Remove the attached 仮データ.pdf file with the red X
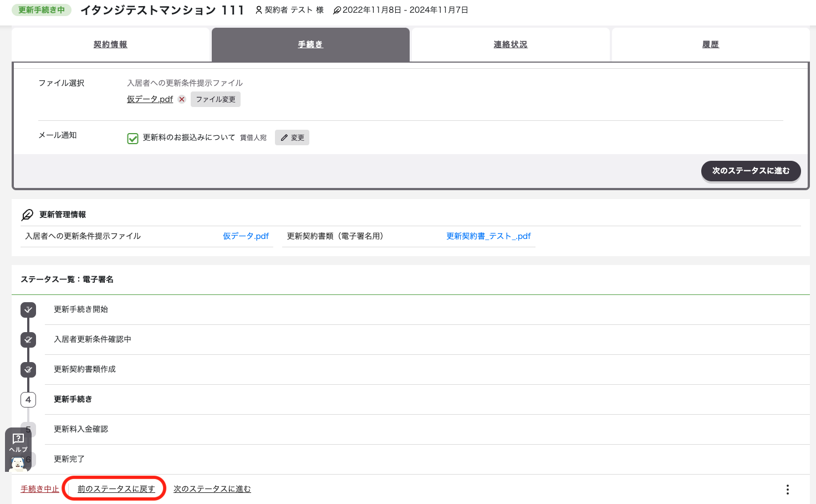This screenshot has height=504, width=816. pyautogui.click(x=182, y=99)
